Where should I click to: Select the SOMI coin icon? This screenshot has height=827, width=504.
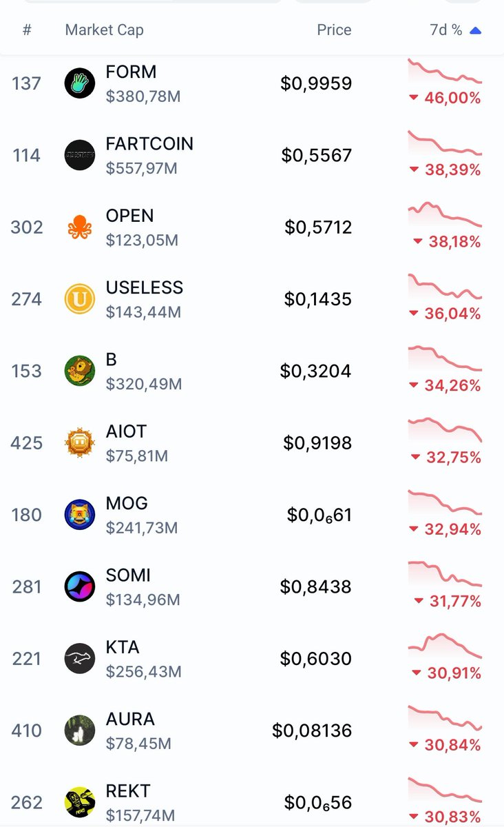[79, 586]
